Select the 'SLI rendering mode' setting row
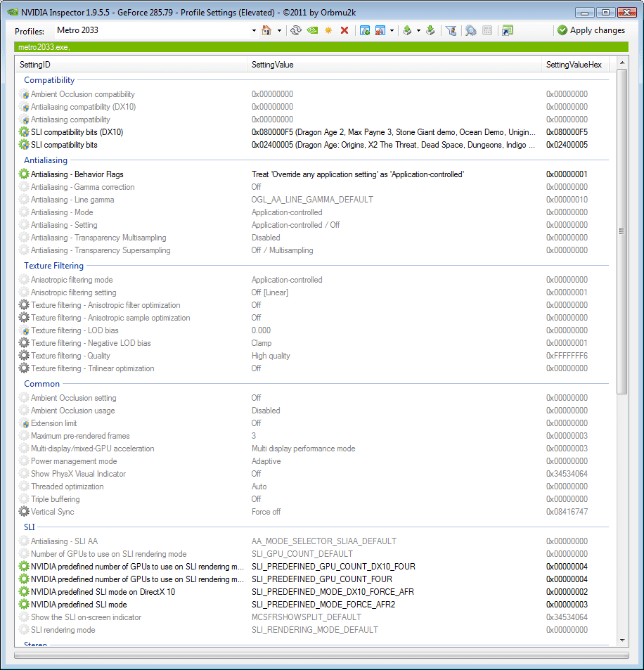Viewport: 644px width, 670px height. 314,630
